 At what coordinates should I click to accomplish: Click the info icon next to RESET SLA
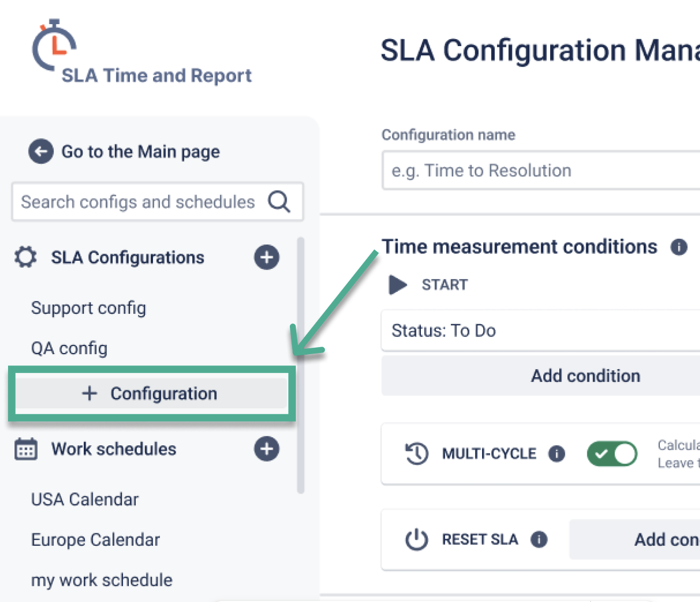pyautogui.click(x=539, y=540)
